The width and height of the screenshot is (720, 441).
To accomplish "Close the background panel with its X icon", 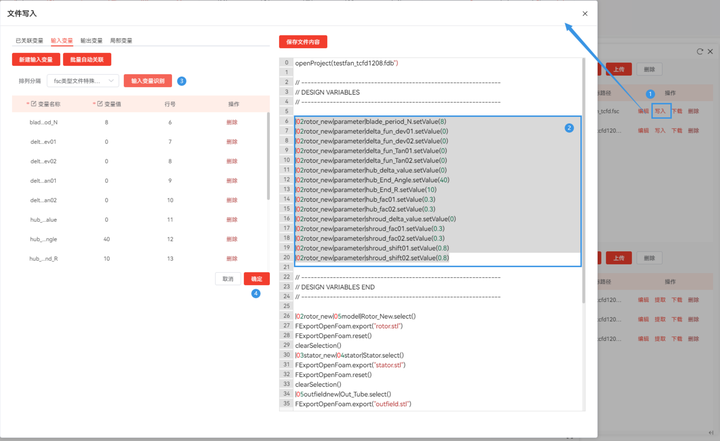I will pyautogui.click(x=710, y=51).
